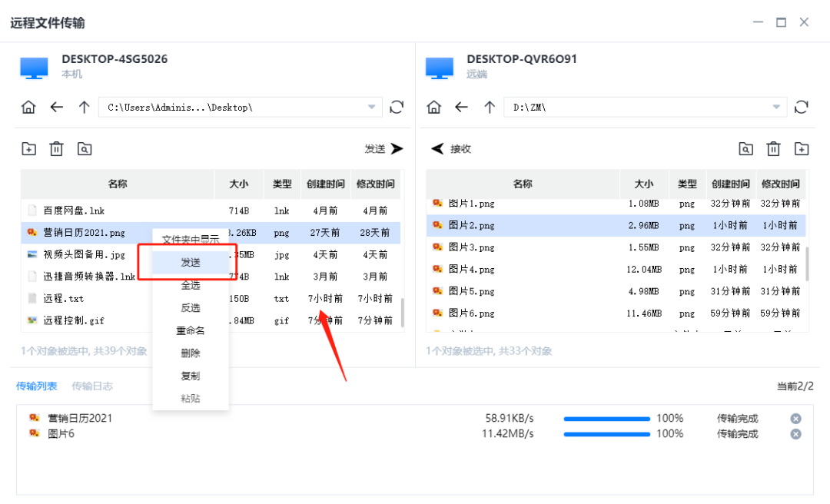The height and width of the screenshot is (504, 830).
Task: Switch to the 传输列表 tab
Action: point(37,386)
